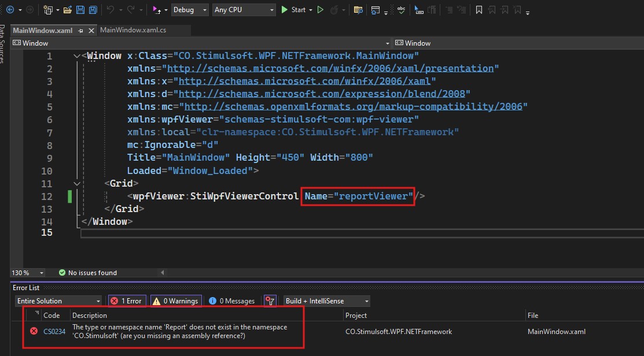Image resolution: width=644 pixels, height=356 pixels.
Task: Open the winfx/2006/xaml/presentation schema link
Action: (x=330, y=69)
